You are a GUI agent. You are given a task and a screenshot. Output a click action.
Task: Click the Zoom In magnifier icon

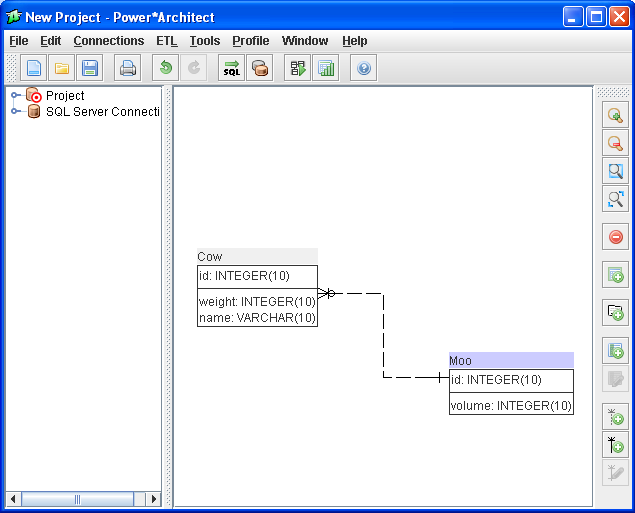(616, 115)
